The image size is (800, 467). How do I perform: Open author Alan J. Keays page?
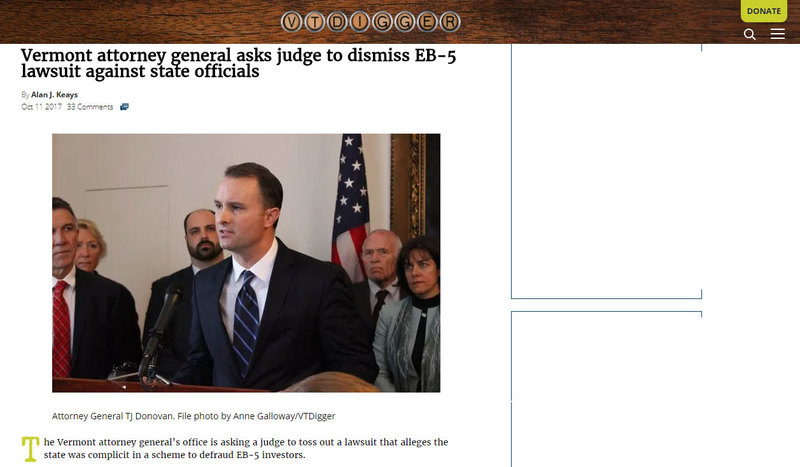coord(54,94)
